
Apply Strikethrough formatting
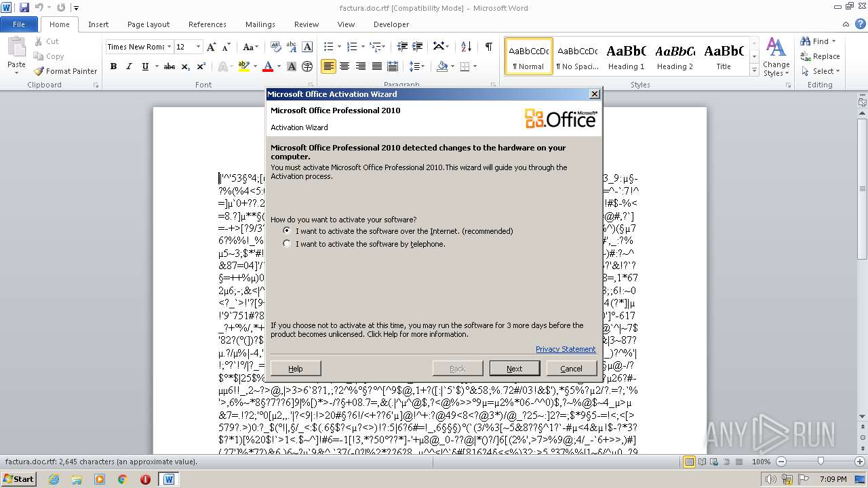pyautogui.click(x=170, y=66)
